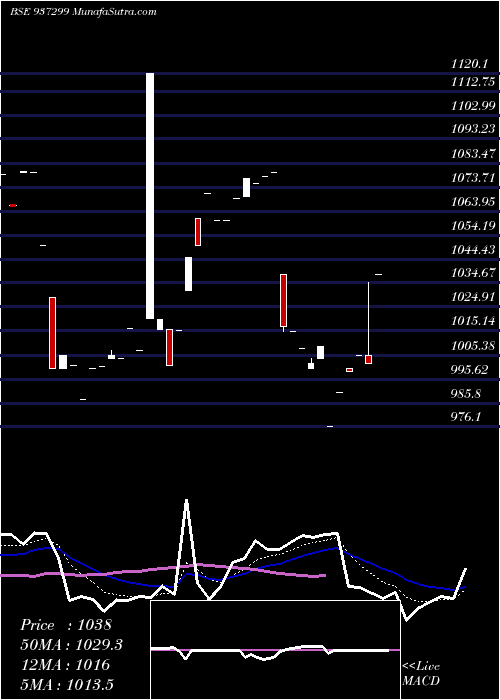Click the 1112.75 price label
Screen dimensions: 500x700
473,82
